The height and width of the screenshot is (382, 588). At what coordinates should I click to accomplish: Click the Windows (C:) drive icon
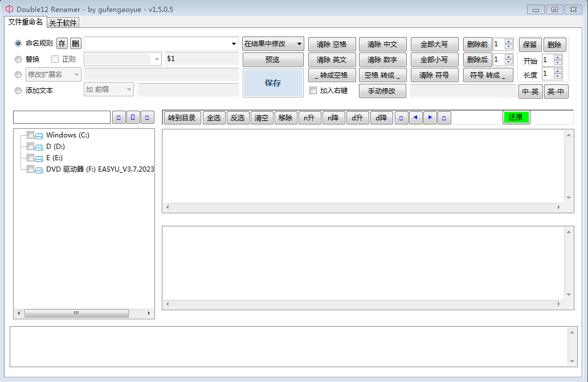39,136
